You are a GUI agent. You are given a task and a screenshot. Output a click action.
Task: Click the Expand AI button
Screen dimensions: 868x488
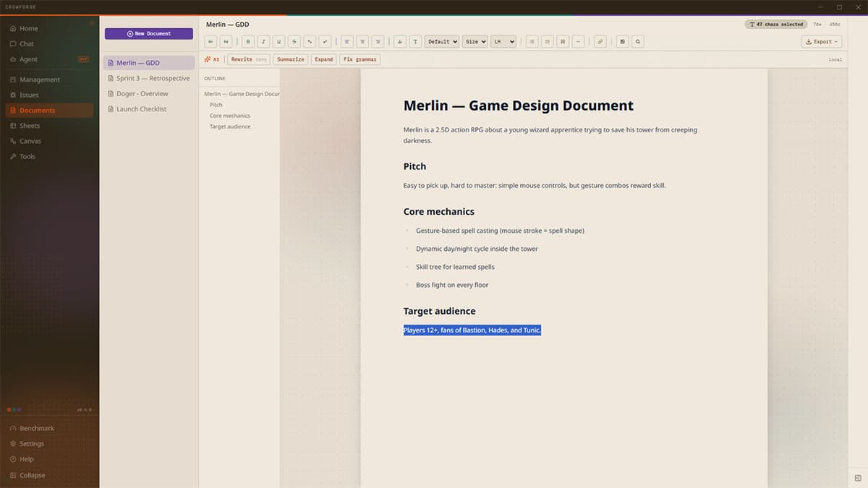point(324,59)
